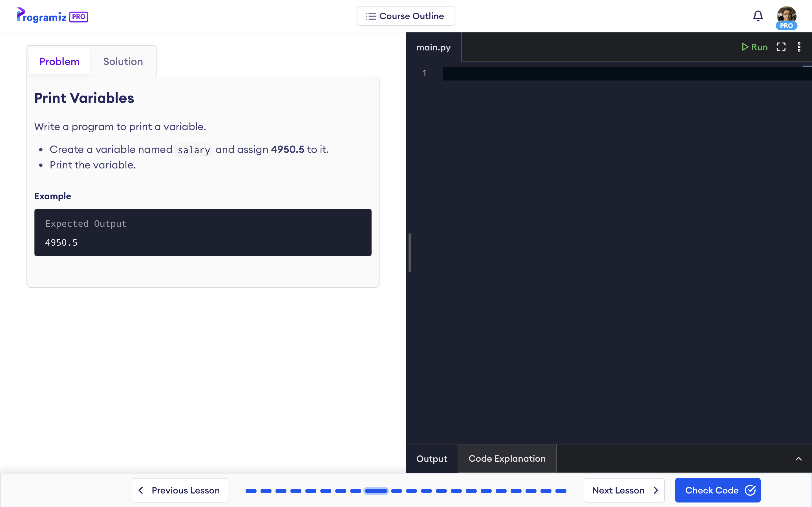The image size is (812, 507).
Task: Run the code with the Run button
Action: click(754, 47)
